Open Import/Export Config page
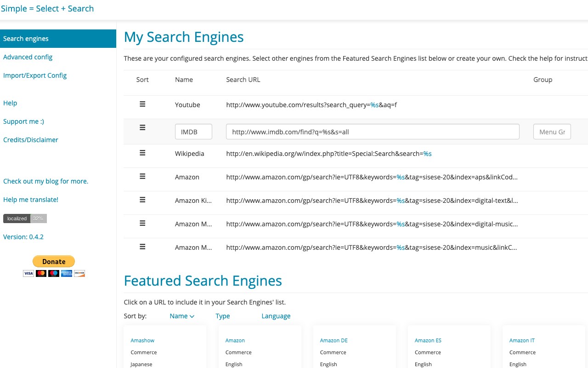This screenshot has height=368, width=588. [35, 75]
